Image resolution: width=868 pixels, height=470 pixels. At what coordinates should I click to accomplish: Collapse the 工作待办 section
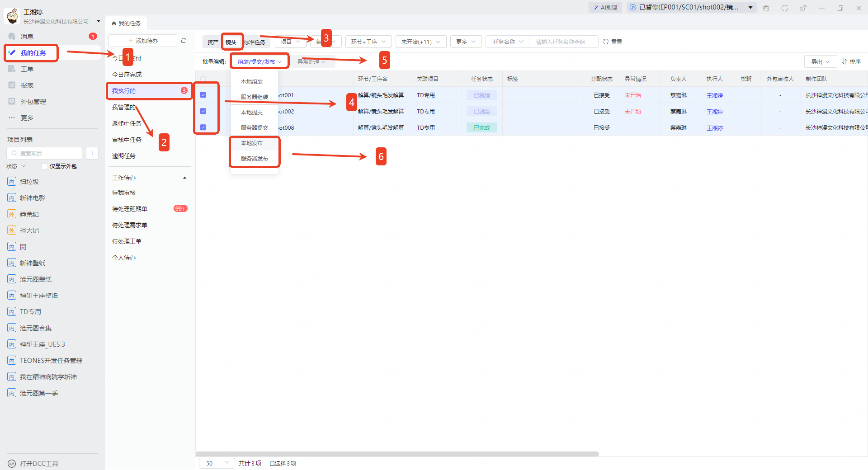click(x=184, y=178)
